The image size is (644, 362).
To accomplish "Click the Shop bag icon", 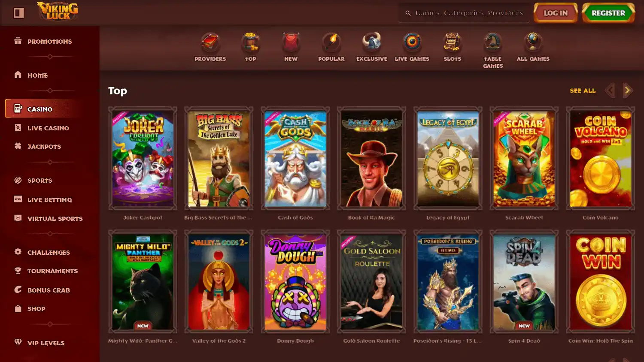I will [18, 308].
